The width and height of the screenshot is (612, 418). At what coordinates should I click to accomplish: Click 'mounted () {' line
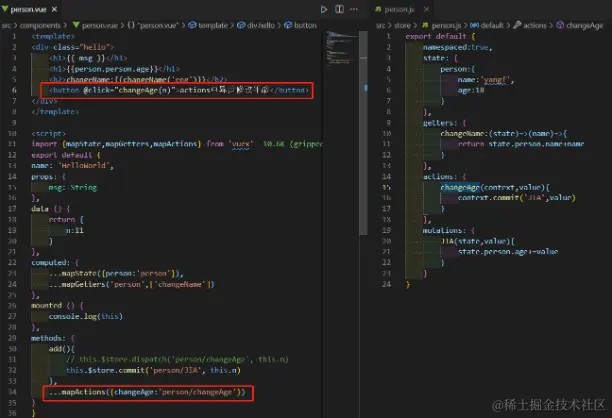(57, 305)
